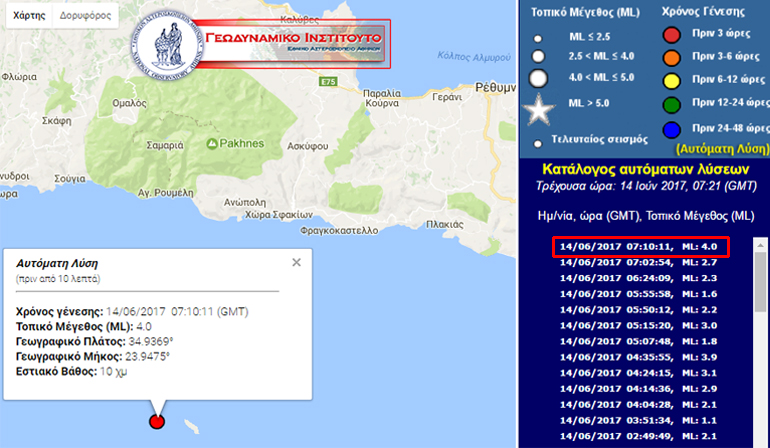Image resolution: width=770 pixels, height=448 pixels.
Task: Click the Γεωδυναμικό Ινστιτούτο banner title
Action: [303, 42]
